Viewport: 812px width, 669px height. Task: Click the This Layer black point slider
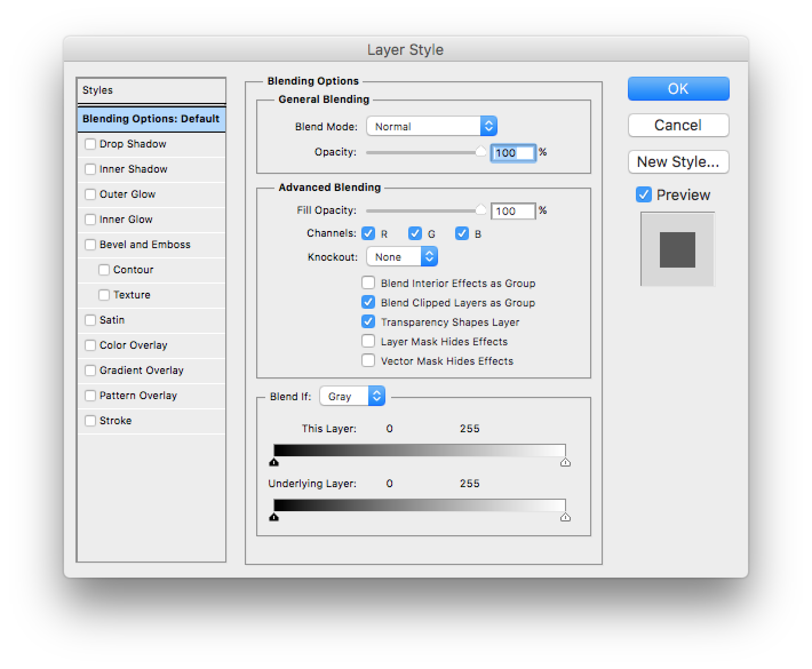coord(274,462)
